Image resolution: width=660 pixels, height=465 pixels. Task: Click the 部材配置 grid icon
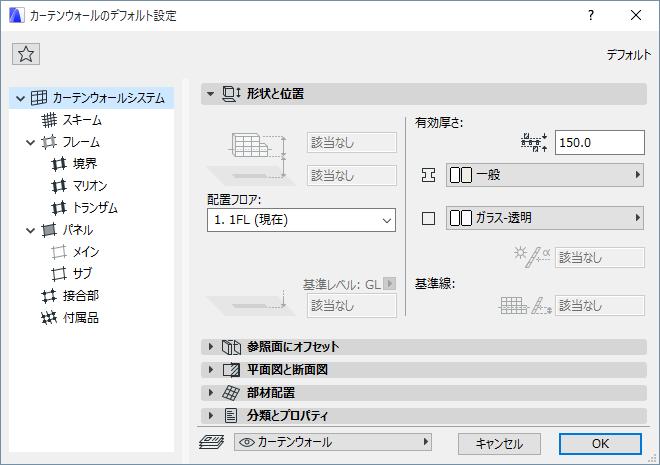(x=231, y=393)
